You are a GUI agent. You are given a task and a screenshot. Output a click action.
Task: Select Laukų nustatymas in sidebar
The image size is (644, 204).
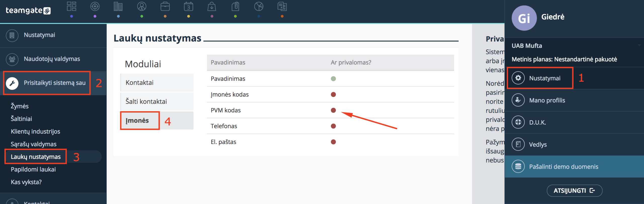(x=36, y=157)
